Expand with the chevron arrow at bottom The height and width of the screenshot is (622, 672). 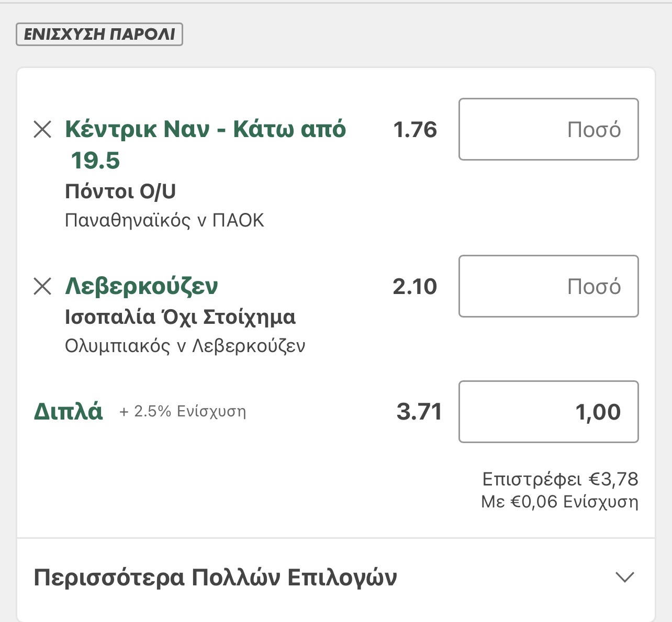[624, 577]
